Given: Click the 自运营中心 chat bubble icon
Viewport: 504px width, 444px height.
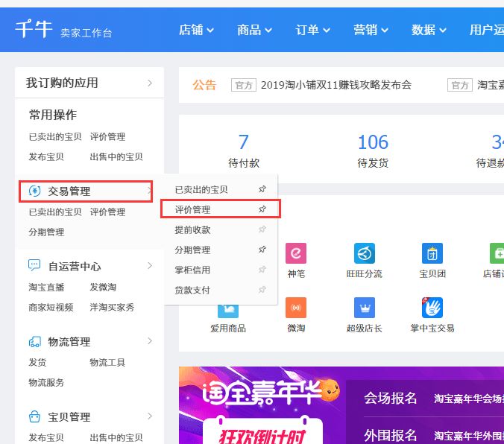Looking at the screenshot, I should [x=34, y=266].
